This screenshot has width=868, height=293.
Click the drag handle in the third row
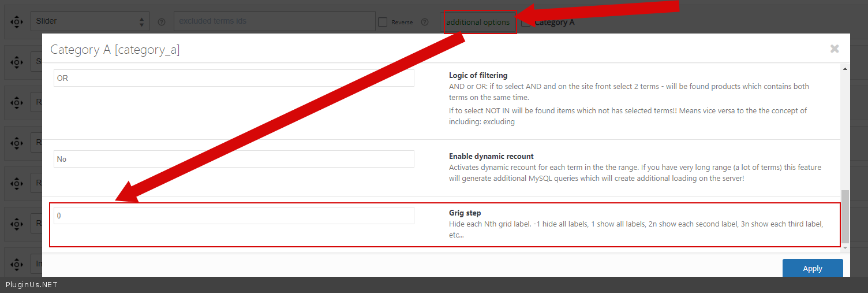[17, 102]
